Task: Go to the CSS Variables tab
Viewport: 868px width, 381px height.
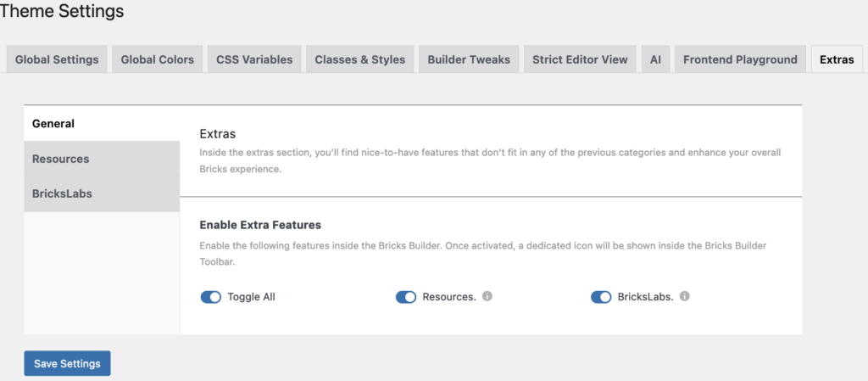Action: point(254,59)
